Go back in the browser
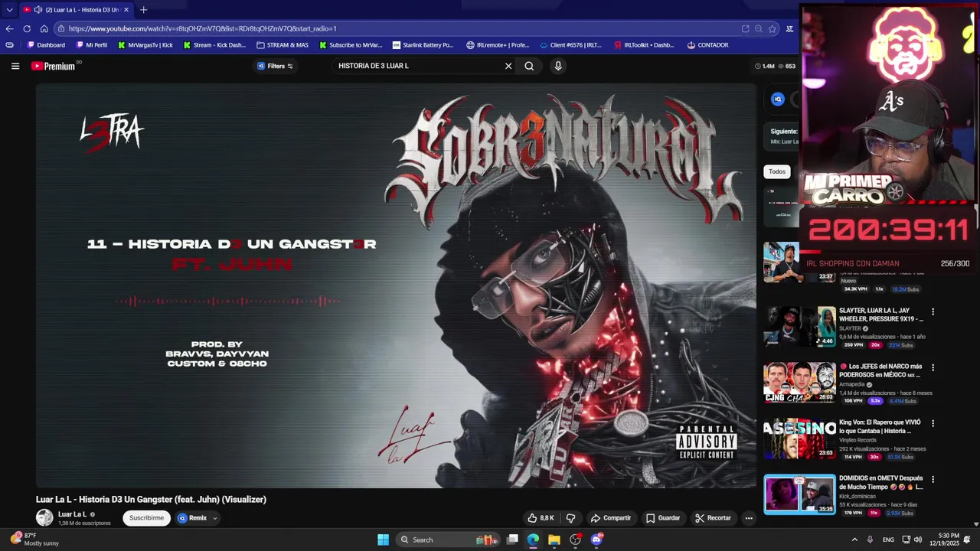Image resolution: width=980 pixels, height=551 pixels. tap(9, 28)
